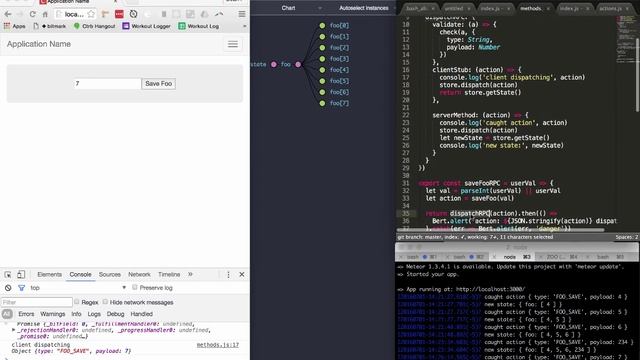This screenshot has width=640, height=360.
Task: Open the Workout Logger bookmark
Action: [x=147, y=26]
